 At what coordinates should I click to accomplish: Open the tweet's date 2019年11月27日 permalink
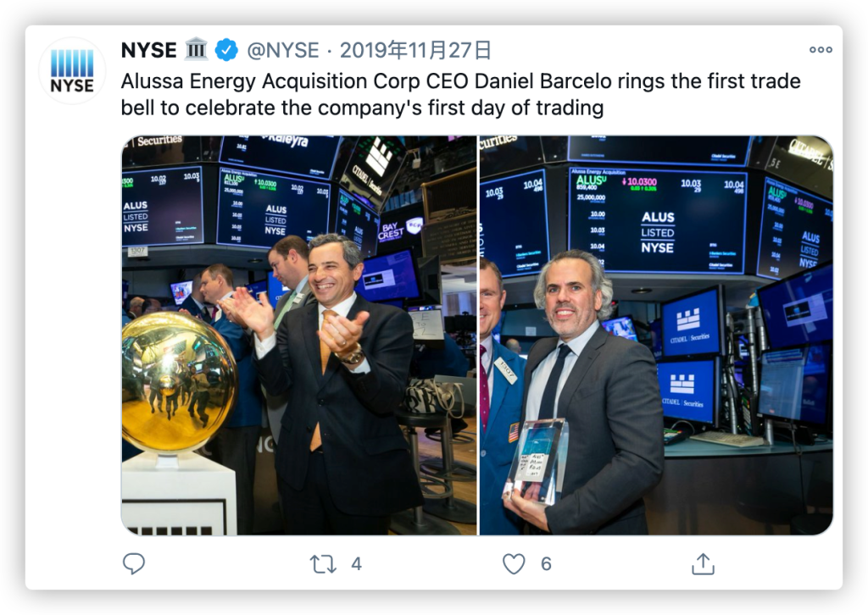pyautogui.click(x=415, y=51)
